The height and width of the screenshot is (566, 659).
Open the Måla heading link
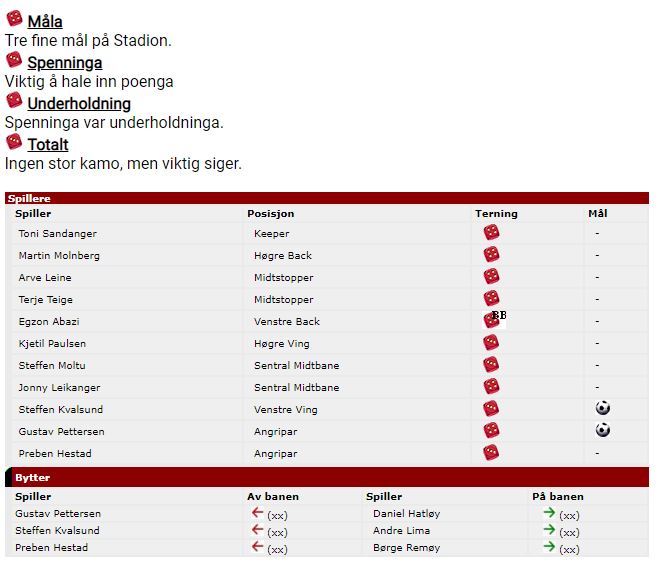[x=45, y=21]
